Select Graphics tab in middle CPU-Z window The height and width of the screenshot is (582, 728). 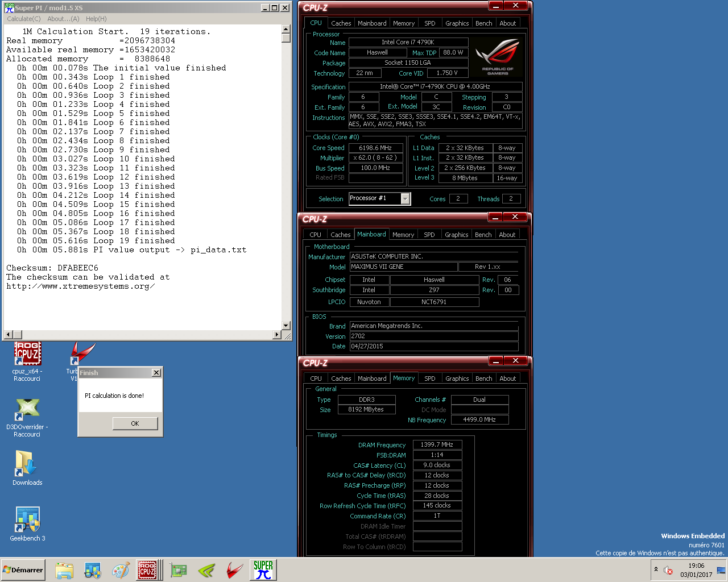(x=457, y=235)
